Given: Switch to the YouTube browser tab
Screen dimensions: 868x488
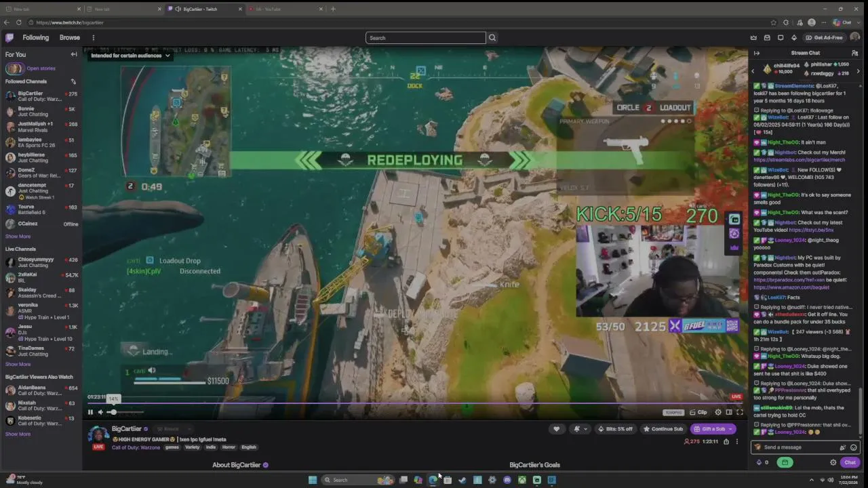Looking at the screenshot, I should [x=285, y=9].
